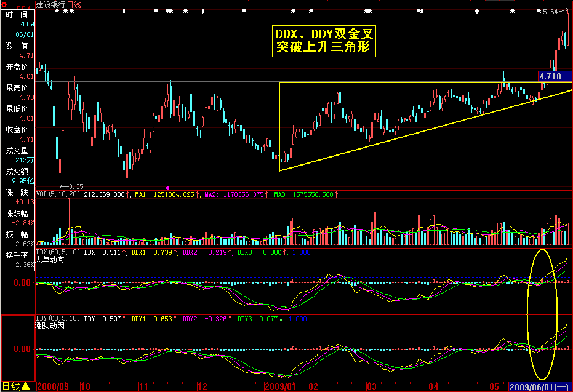
Task: Click the blue 4.710 price axis label
Action: 554,77
